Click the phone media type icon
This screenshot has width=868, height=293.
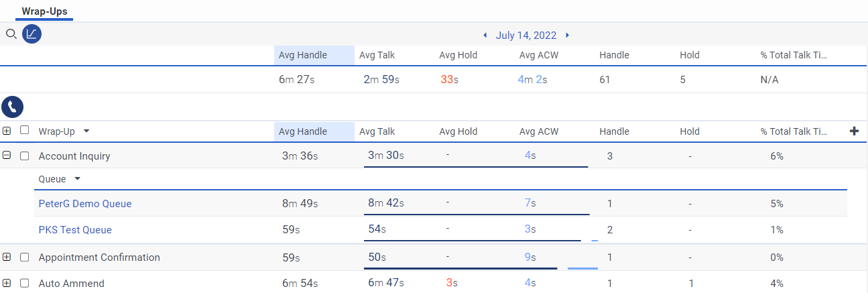(x=13, y=107)
